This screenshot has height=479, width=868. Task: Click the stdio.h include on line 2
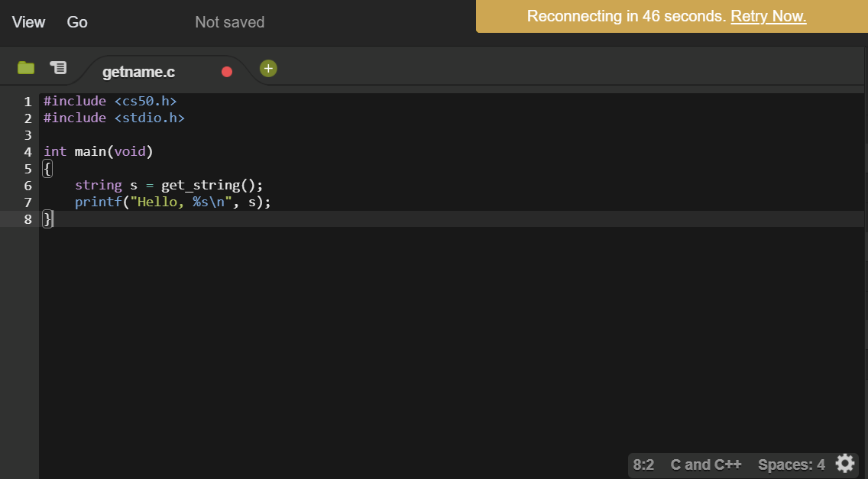149,118
